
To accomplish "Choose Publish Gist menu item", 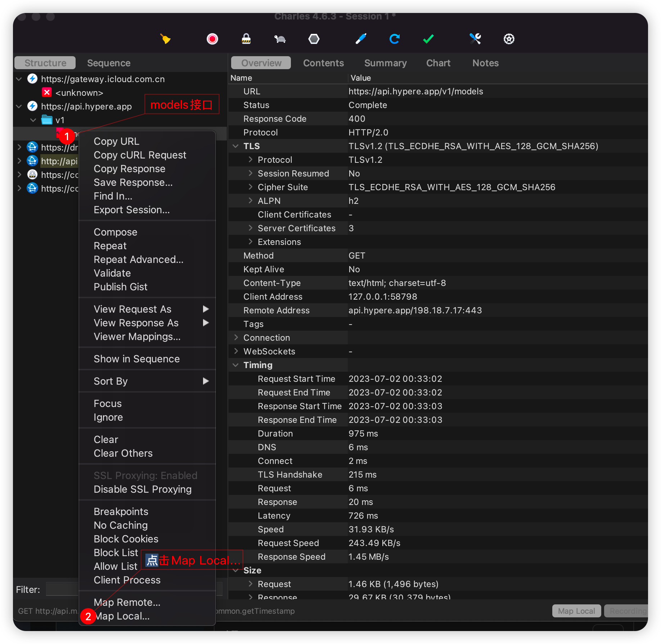I will [147, 287].
